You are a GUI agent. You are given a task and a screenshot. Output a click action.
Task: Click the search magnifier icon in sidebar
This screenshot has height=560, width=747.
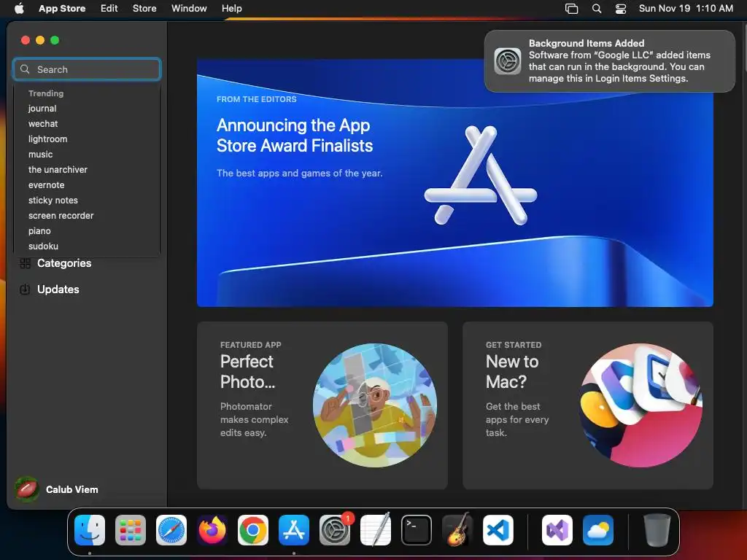pyautogui.click(x=25, y=69)
